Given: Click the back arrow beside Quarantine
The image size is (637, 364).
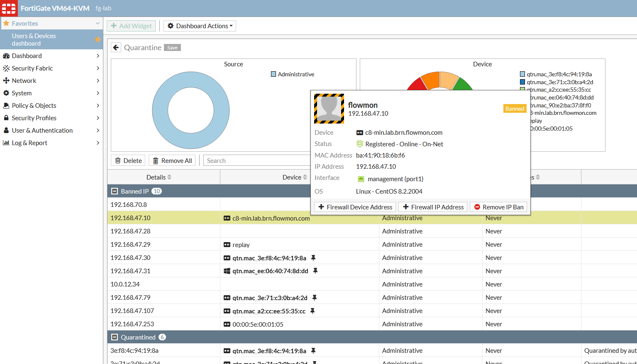Looking at the screenshot, I should [116, 48].
